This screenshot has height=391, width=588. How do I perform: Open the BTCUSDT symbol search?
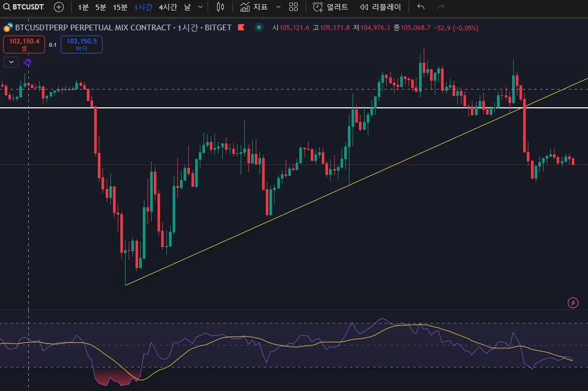point(24,7)
